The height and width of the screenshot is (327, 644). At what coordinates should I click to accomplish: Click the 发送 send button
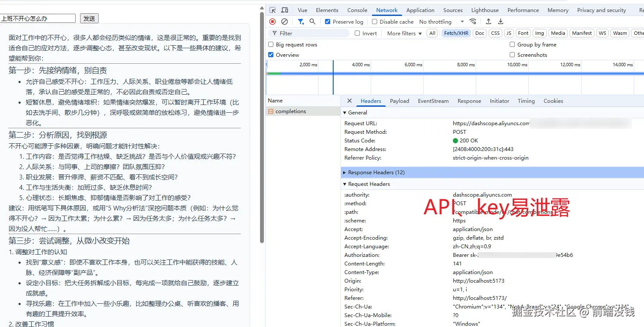(x=89, y=19)
